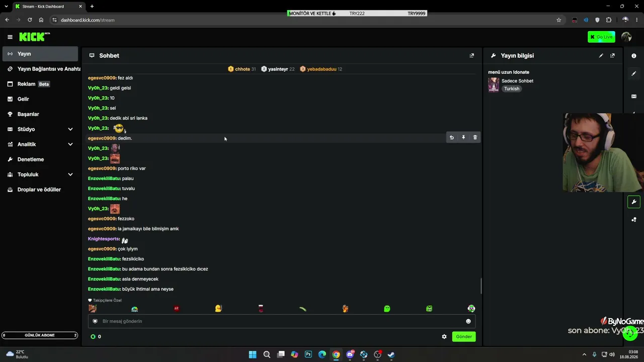This screenshot has width=644, height=362.
Task: Reload the page
Action: click(30, 20)
